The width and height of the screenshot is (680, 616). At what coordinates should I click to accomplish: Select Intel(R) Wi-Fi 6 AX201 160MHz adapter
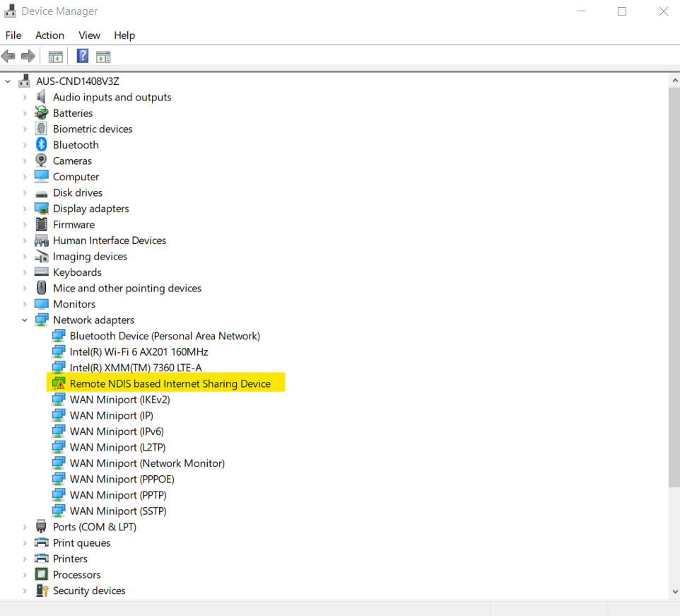[139, 351]
